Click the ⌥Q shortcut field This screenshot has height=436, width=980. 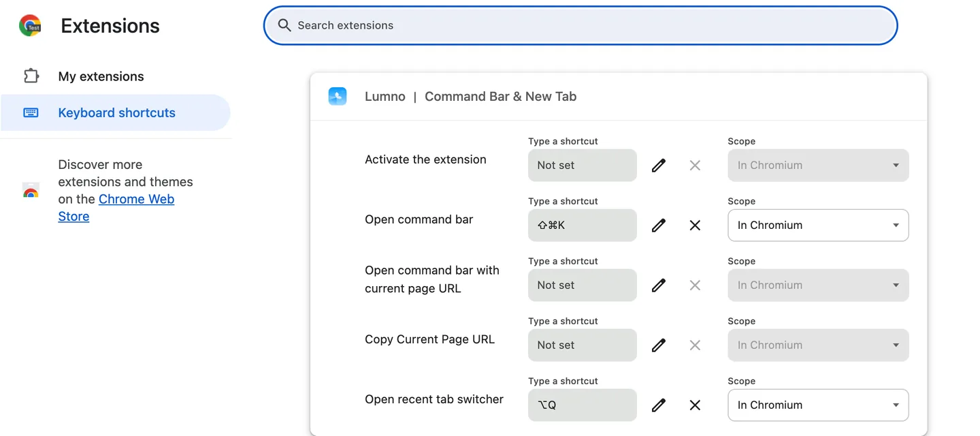click(x=583, y=405)
